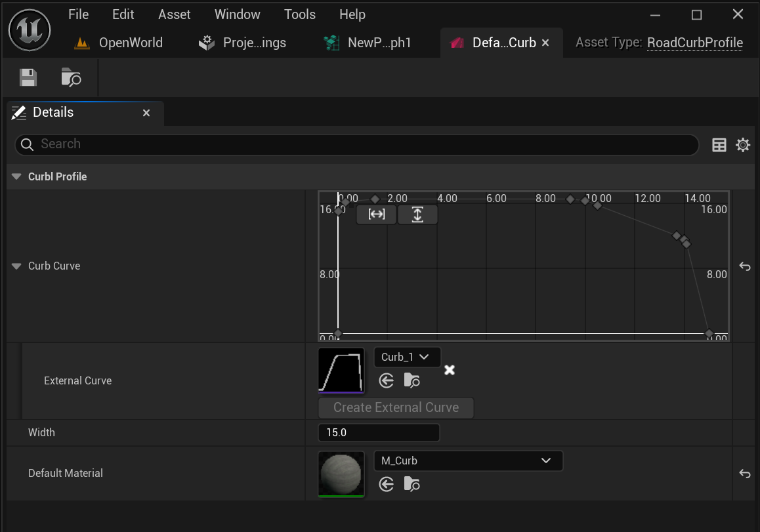Use selected asset for External Curve
Image resolution: width=760 pixels, height=532 pixels.
(x=387, y=380)
